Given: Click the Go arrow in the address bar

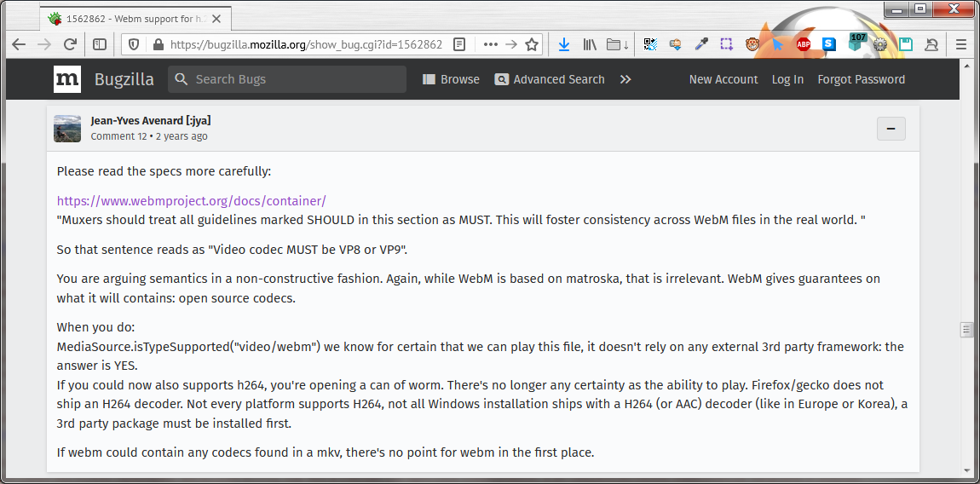Looking at the screenshot, I should [511, 44].
